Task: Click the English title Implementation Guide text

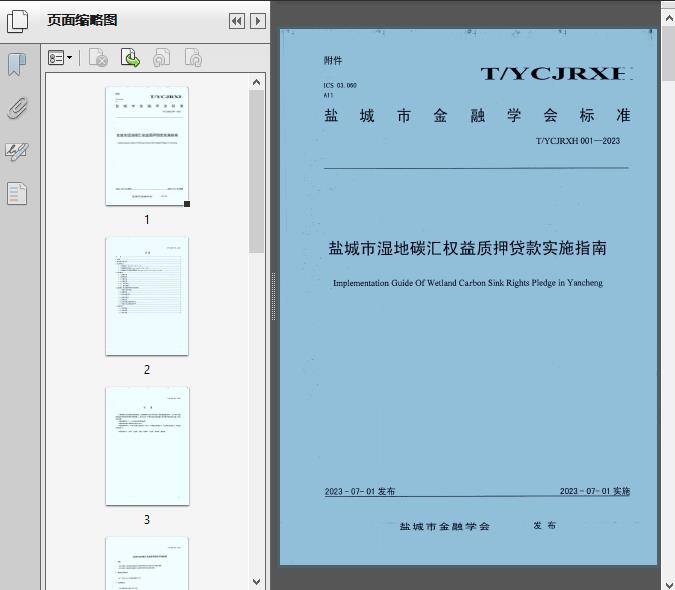Action: (468, 283)
